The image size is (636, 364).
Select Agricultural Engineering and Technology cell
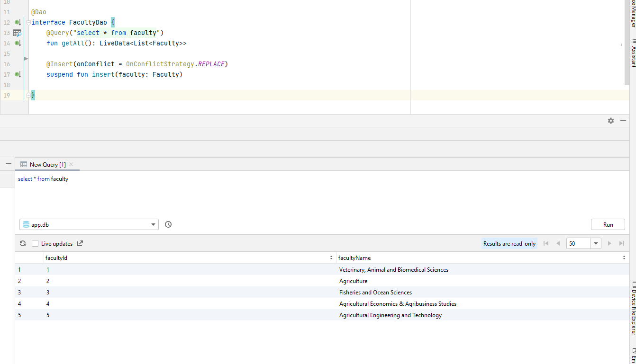pyautogui.click(x=482, y=315)
